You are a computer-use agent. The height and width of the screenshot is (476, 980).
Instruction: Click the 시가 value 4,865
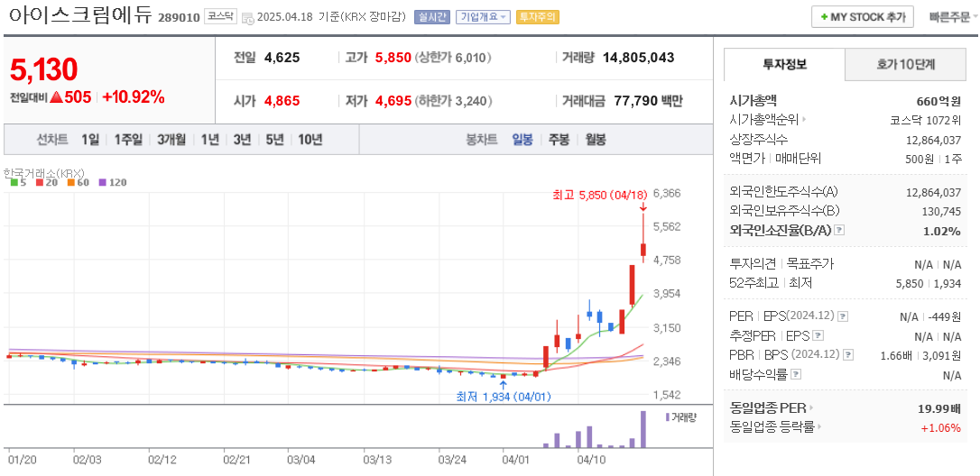coord(282,101)
